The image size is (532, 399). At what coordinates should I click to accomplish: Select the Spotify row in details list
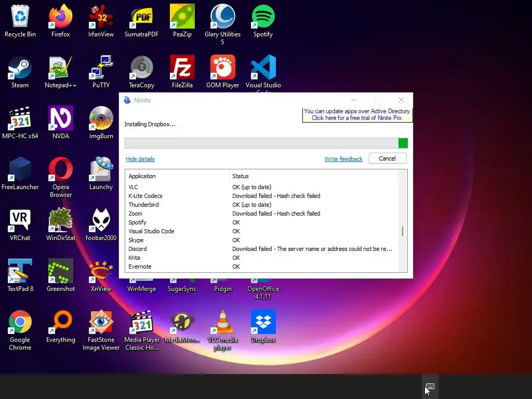[x=261, y=222]
